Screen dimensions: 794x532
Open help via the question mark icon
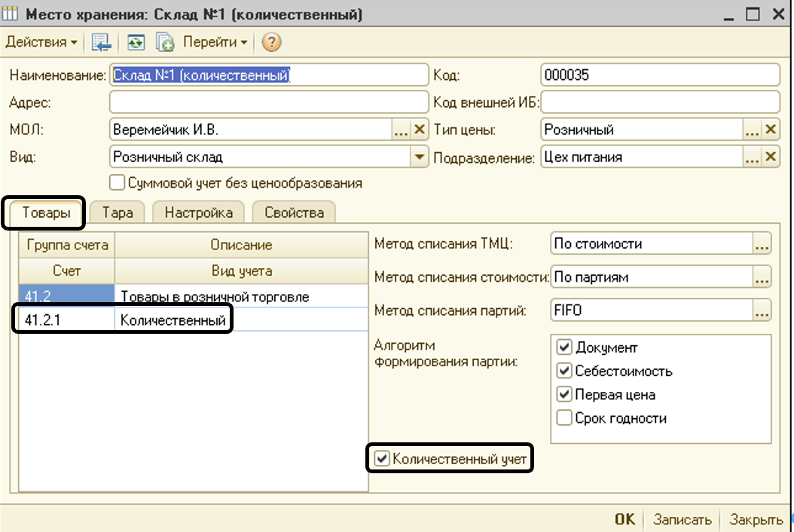[271, 42]
